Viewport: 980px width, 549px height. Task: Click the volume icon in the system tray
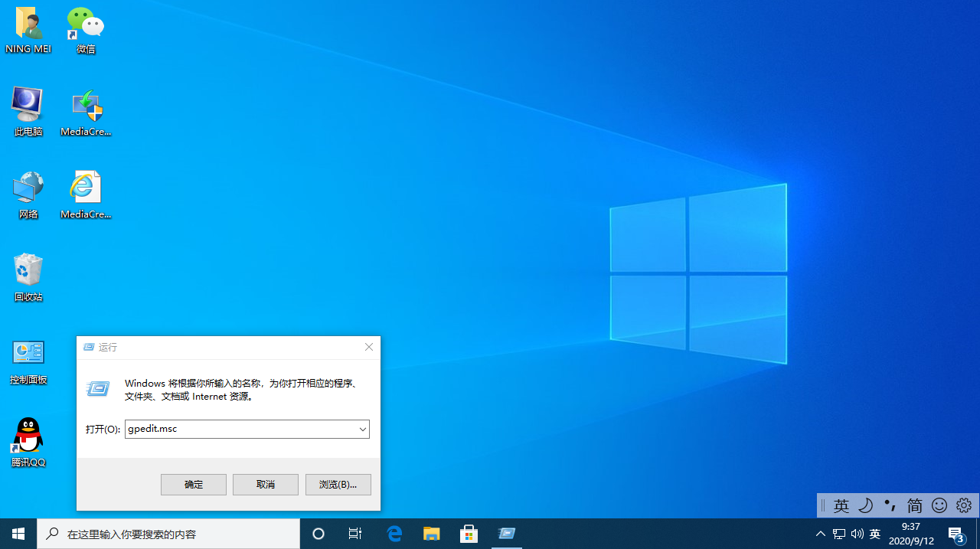tap(857, 533)
